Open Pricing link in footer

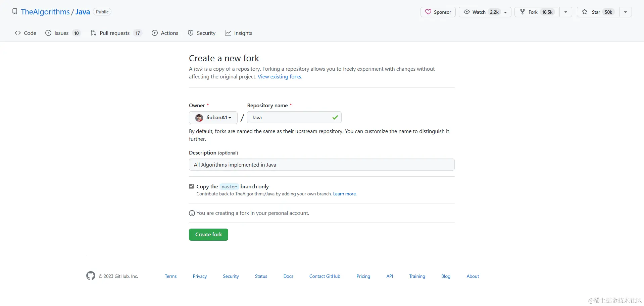(x=363, y=276)
